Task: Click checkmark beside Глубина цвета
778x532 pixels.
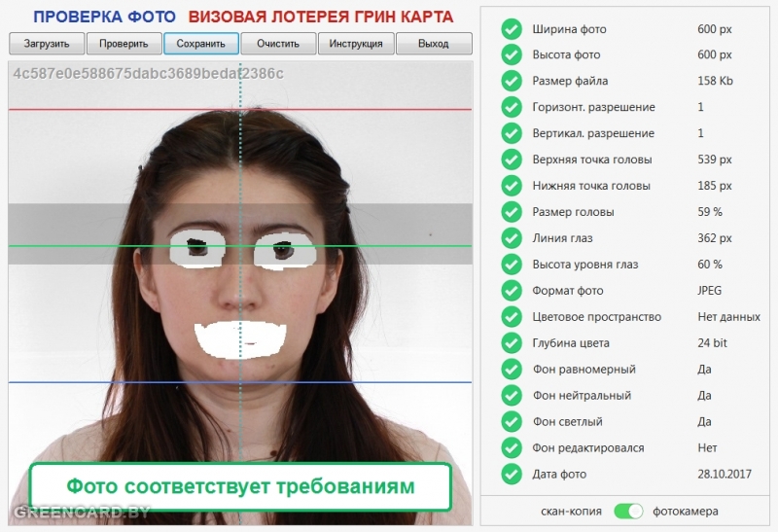Action: [x=512, y=343]
